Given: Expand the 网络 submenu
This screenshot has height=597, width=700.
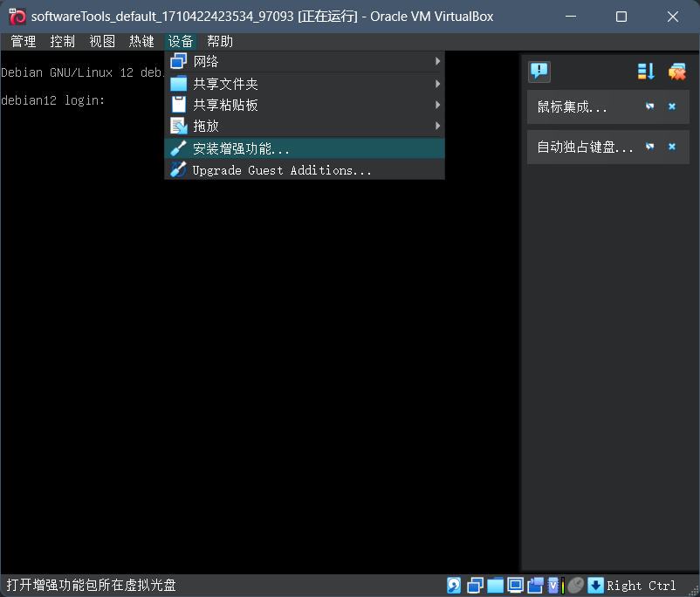Looking at the screenshot, I should click(304, 62).
